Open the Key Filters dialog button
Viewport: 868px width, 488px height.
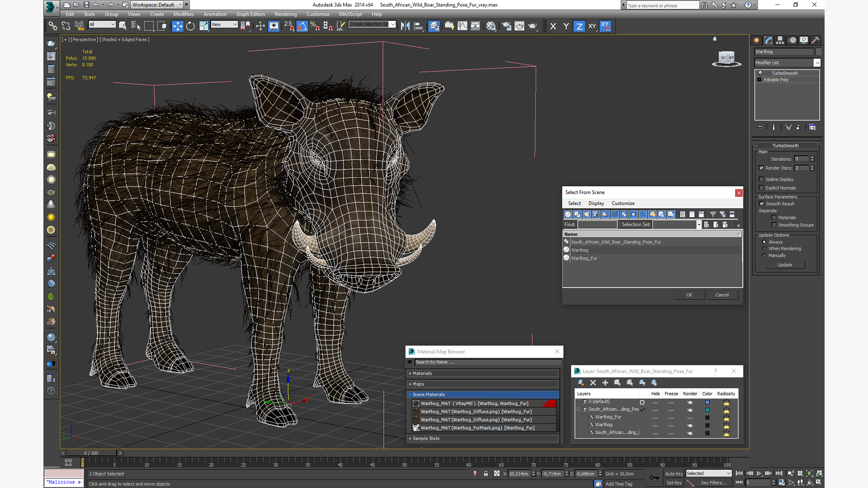[x=713, y=483]
